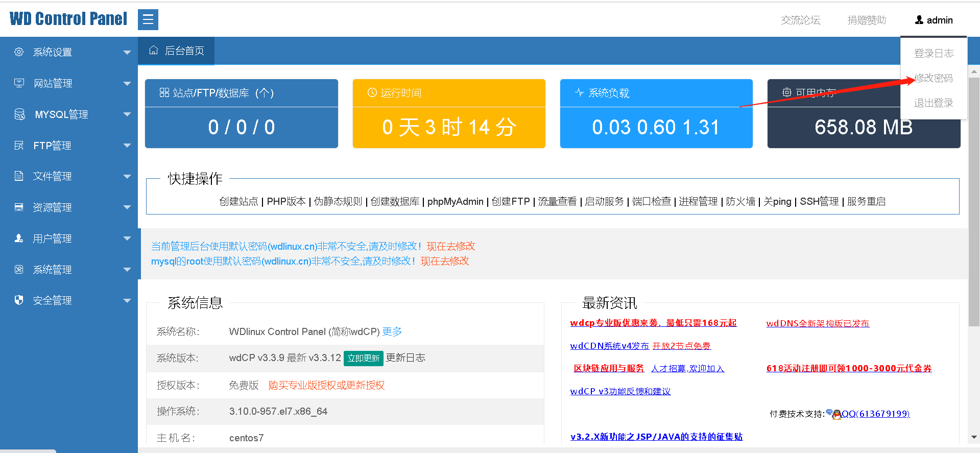The width and height of the screenshot is (980, 453).
Task: Click the home icon in 后台首页 tab
Action: click(x=153, y=50)
